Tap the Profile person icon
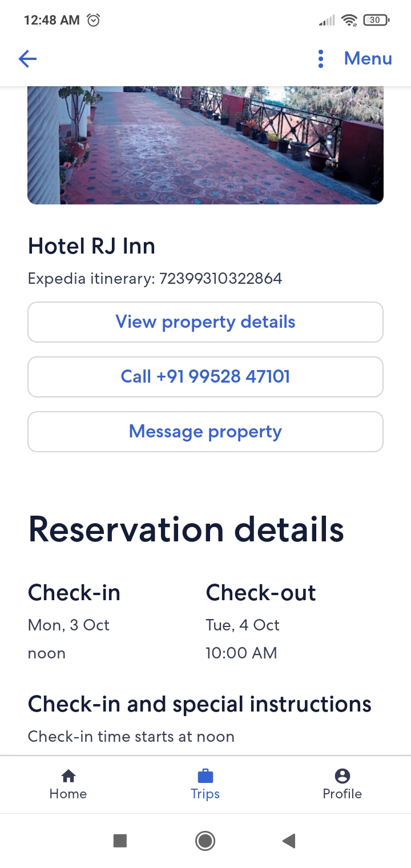Viewport: 411px width, 868px height. click(342, 775)
